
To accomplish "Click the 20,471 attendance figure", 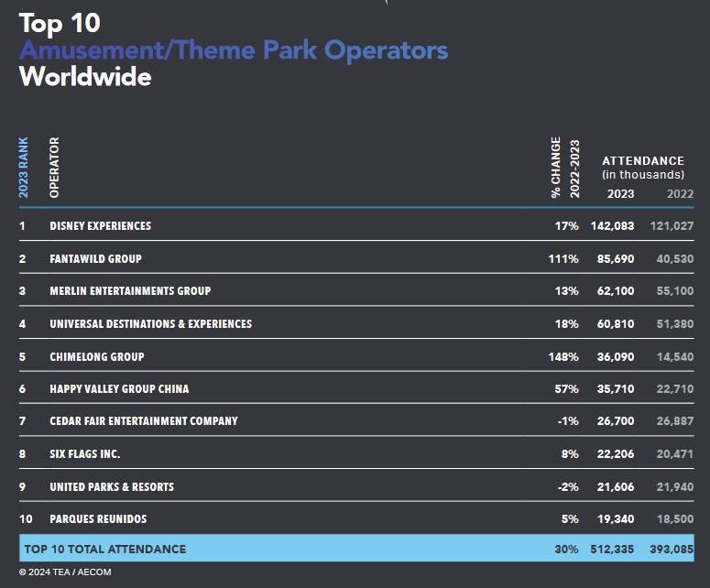I will (674, 454).
